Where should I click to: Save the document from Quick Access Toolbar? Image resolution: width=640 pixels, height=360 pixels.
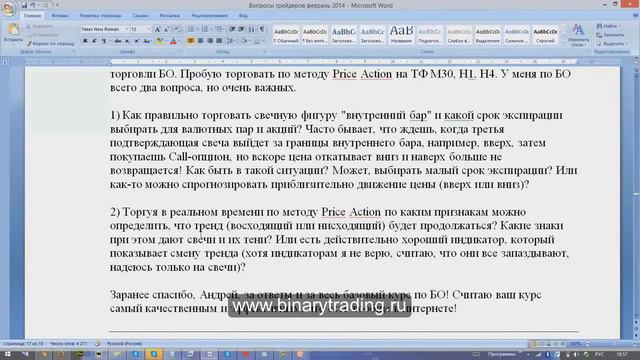coord(24,5)
